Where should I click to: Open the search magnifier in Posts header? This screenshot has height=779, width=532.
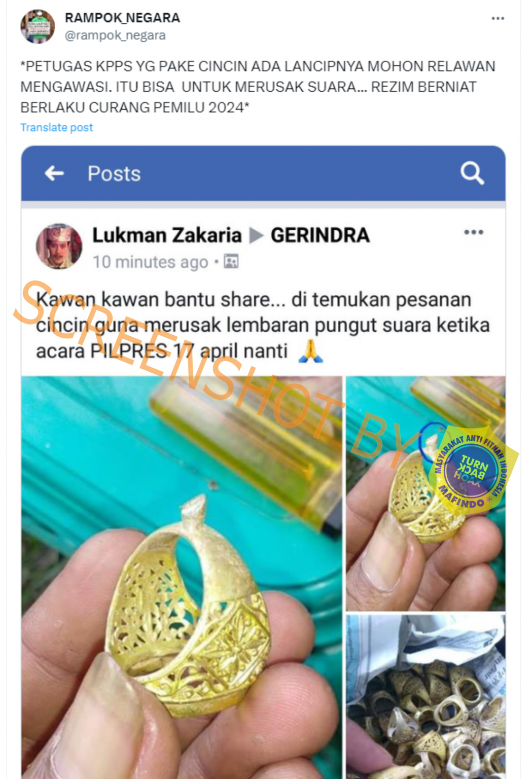click(x=472, y=173)
